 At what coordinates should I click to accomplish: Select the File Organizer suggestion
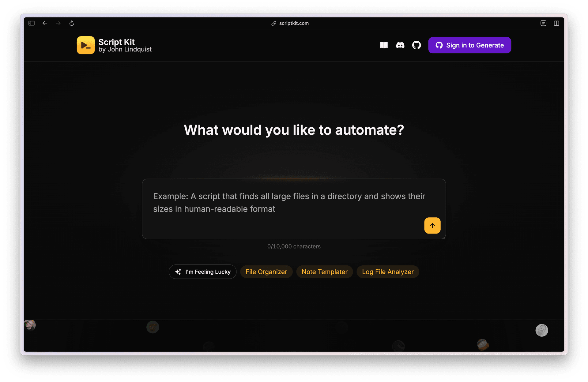tap(266, 272)
